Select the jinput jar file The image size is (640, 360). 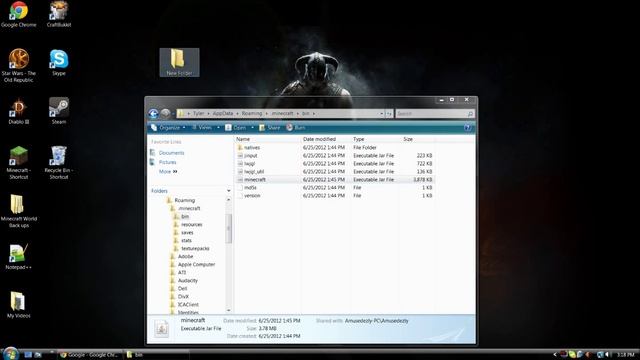tap(335, 156)
